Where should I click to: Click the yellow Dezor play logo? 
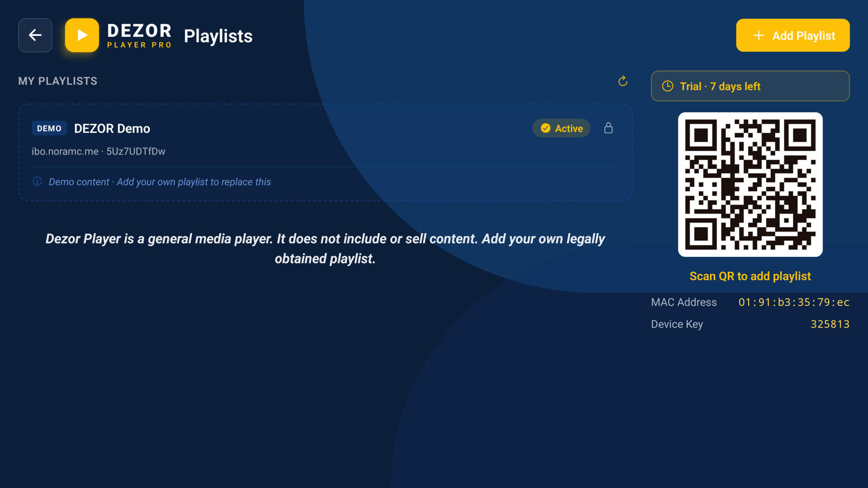coord(82,35)
